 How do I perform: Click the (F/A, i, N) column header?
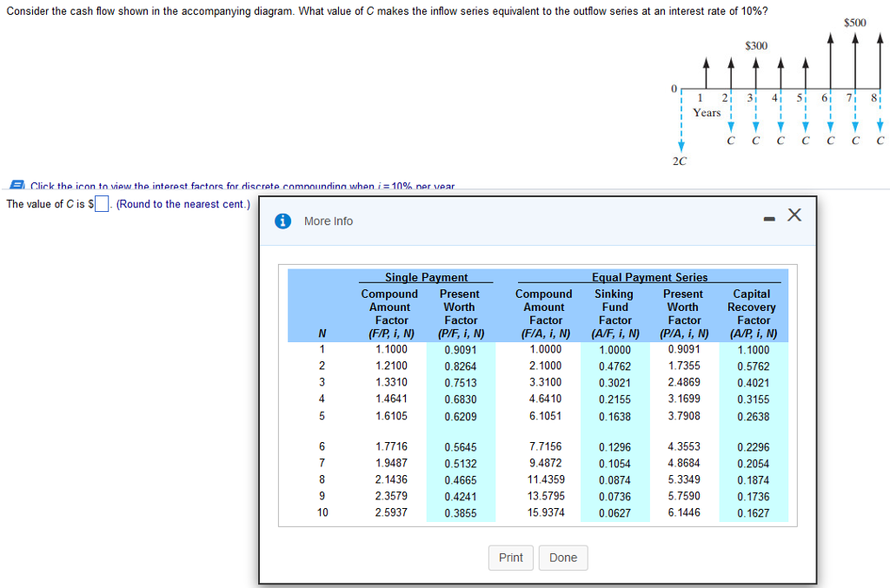(546, 334)
